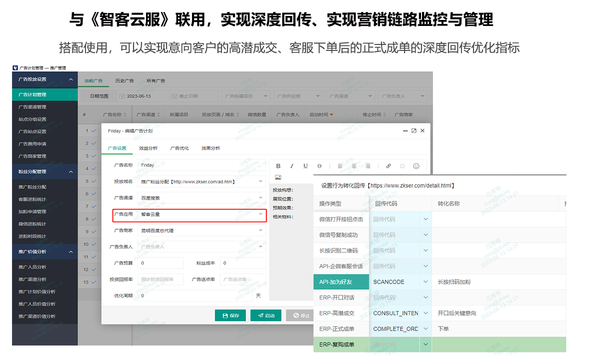
Task: Open the emoji picker smiley icon
Action: coord(416,166)
